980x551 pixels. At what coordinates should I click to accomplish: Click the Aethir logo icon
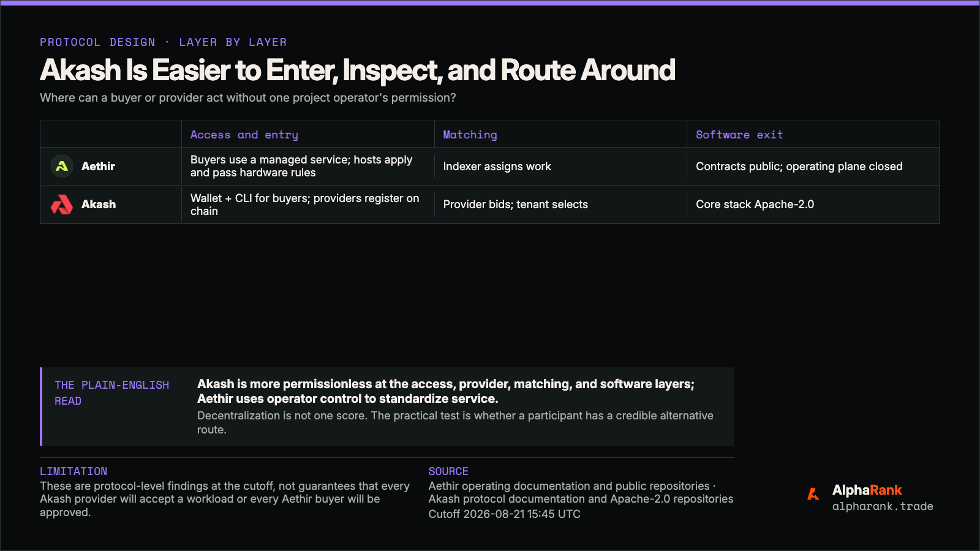(62, 166)
